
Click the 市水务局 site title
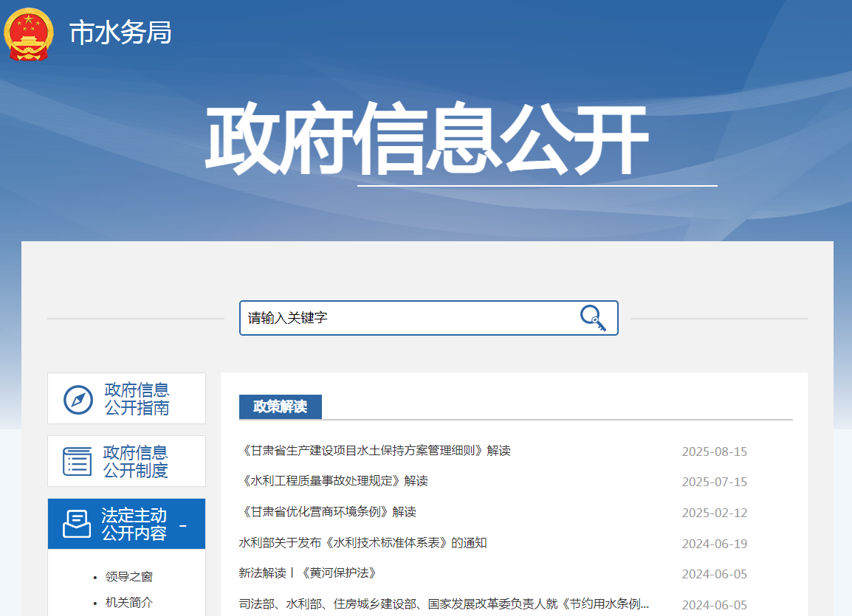(x=120, y=32)
